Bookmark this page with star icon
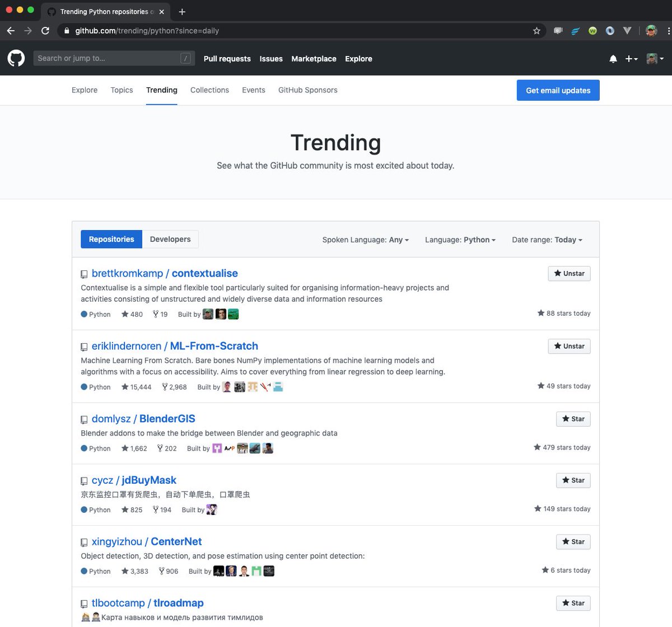 [x=536, y=31]
